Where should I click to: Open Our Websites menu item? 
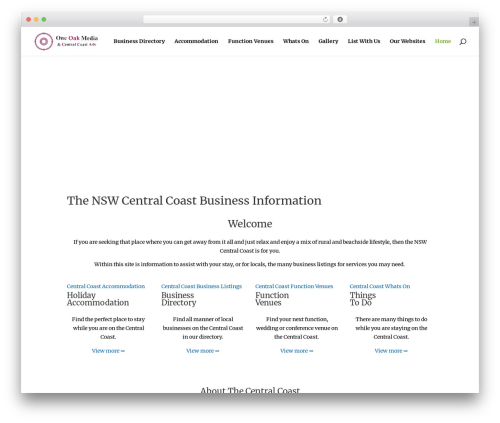click(407, 41)
